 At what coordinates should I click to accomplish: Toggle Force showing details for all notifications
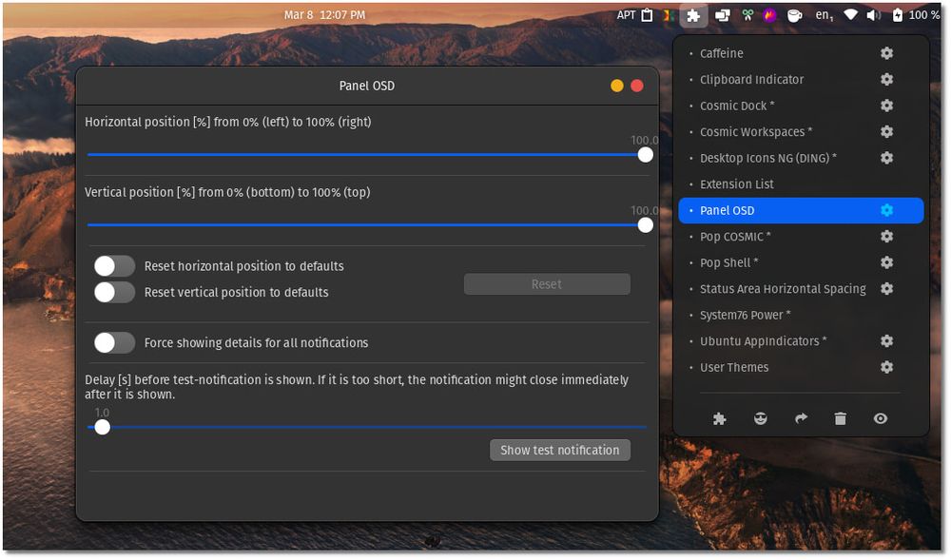pos(114,342)
